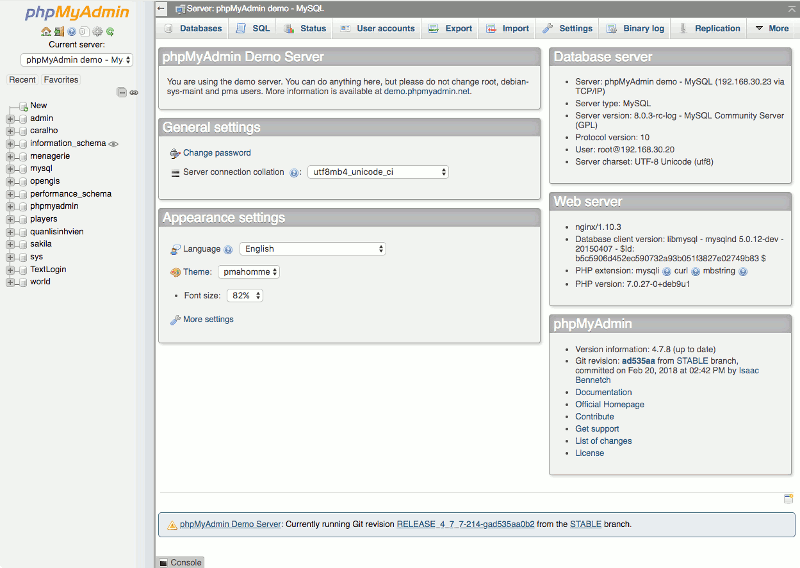Expand the sys database node
This screenshot has height=568, width=800.
click(10, 257)
